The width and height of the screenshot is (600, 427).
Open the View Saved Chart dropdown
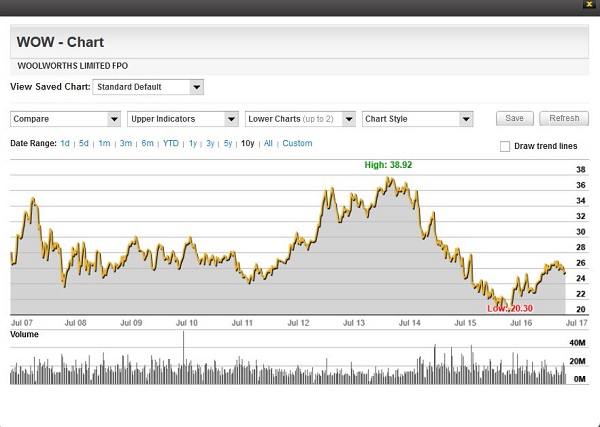coord(148,87)
